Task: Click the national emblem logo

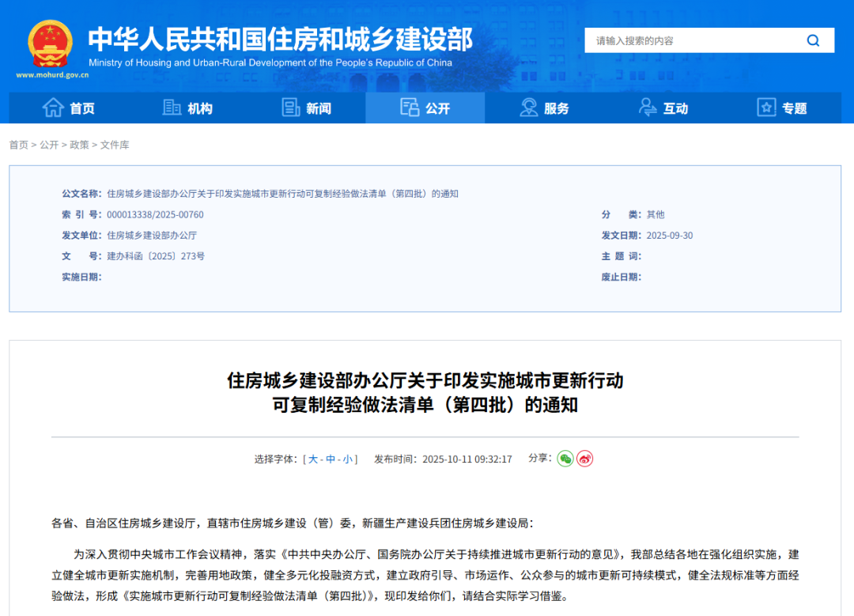Action: tap(50, 43)
